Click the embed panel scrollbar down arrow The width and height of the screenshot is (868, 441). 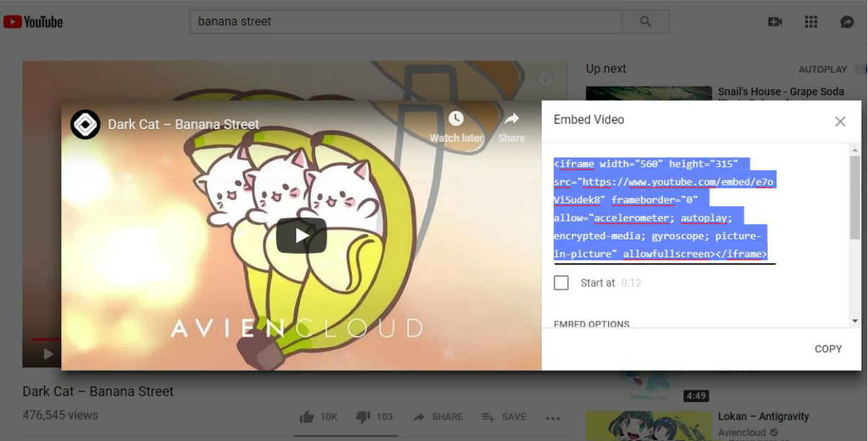click(x=855, y=321)
